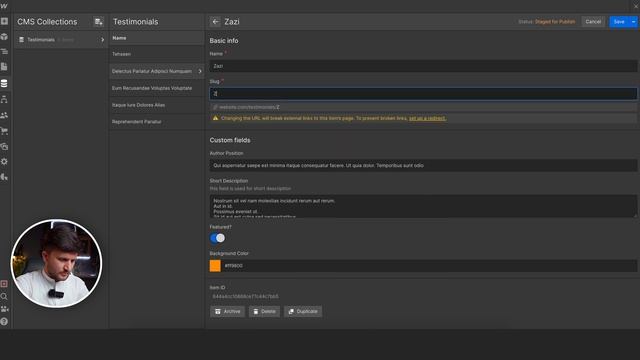This screenshot has height=360, width=640.
Task: Click the Duplicate button
Action: [303, 311]
